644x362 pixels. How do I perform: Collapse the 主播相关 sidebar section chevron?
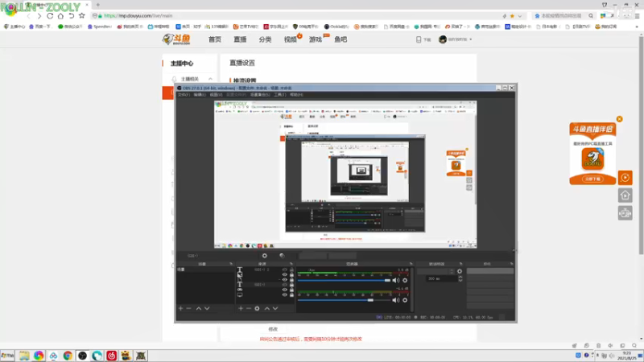coord(210,79)
